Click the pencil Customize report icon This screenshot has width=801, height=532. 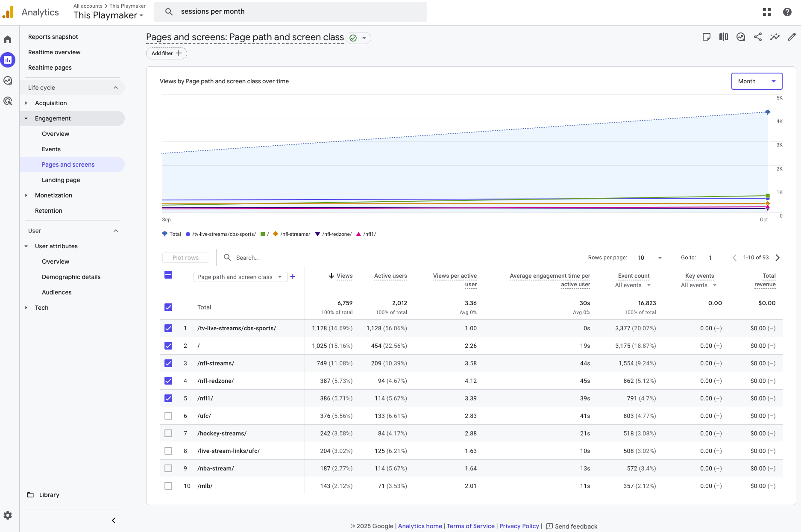792,37
